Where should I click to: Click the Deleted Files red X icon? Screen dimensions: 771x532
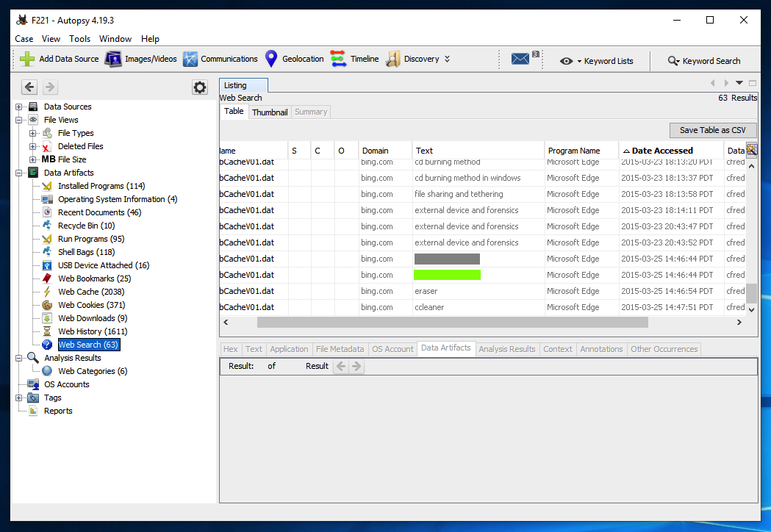(47, 146)
